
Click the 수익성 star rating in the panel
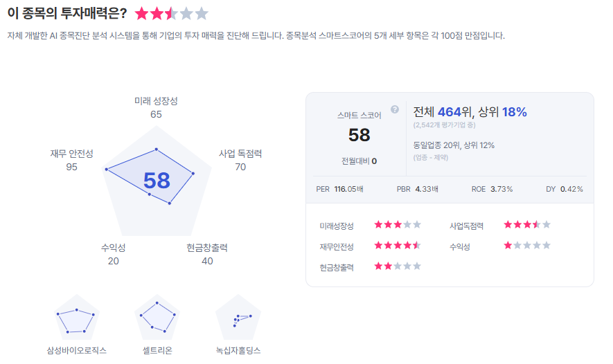tap(527, 246)
